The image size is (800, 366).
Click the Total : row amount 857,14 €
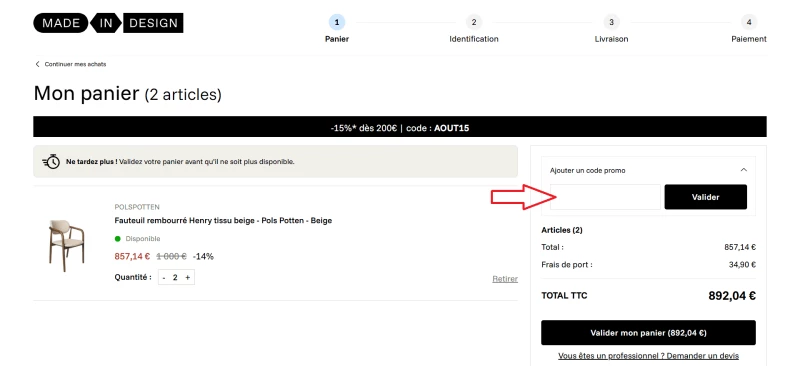[x=740, y=247]
